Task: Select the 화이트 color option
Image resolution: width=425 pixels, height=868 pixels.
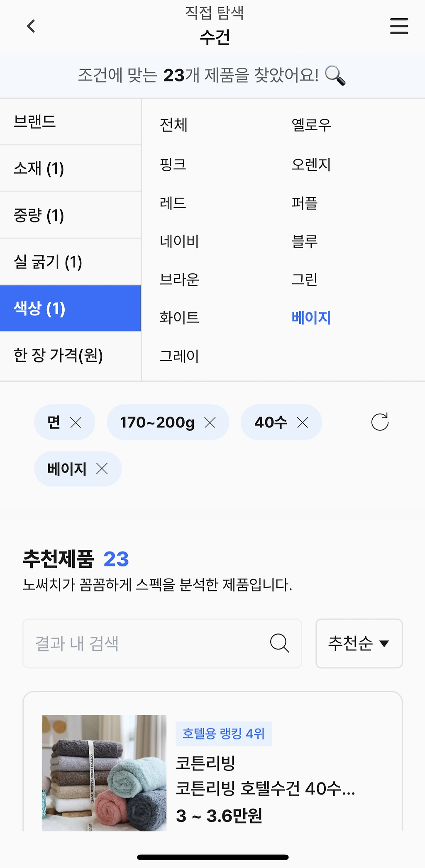Action: [179, 318]
